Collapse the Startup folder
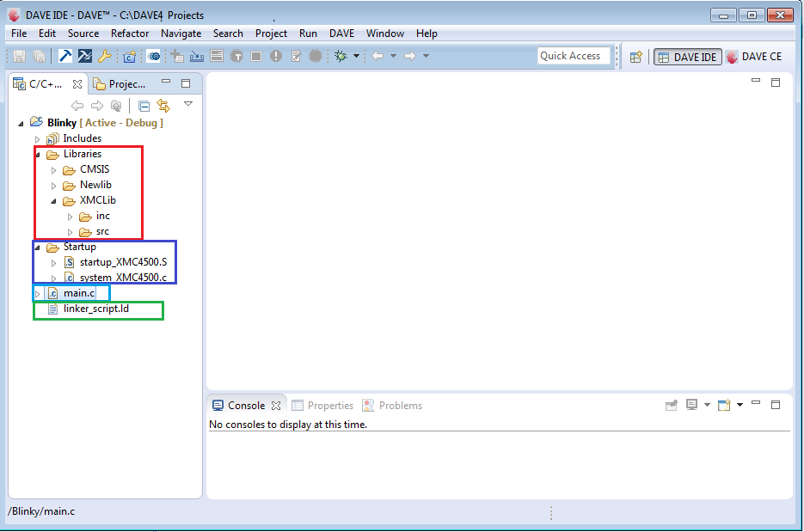 38,248
